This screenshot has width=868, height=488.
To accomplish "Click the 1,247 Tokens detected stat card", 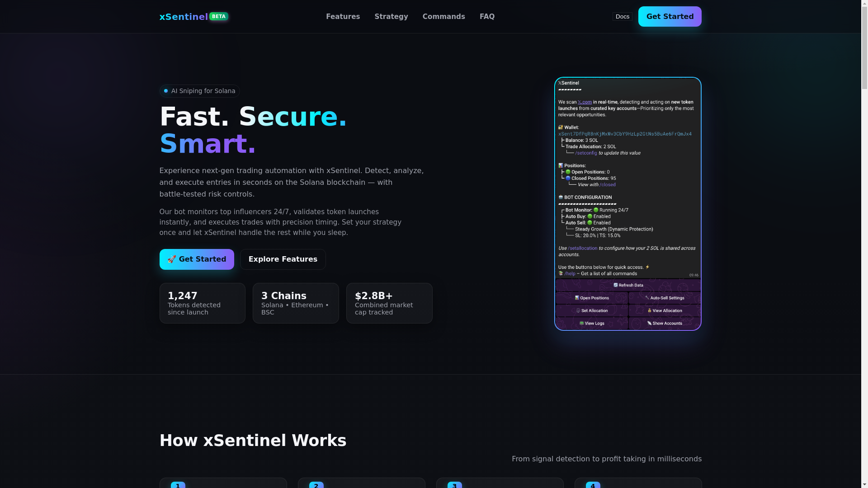I will pos(203,303).
